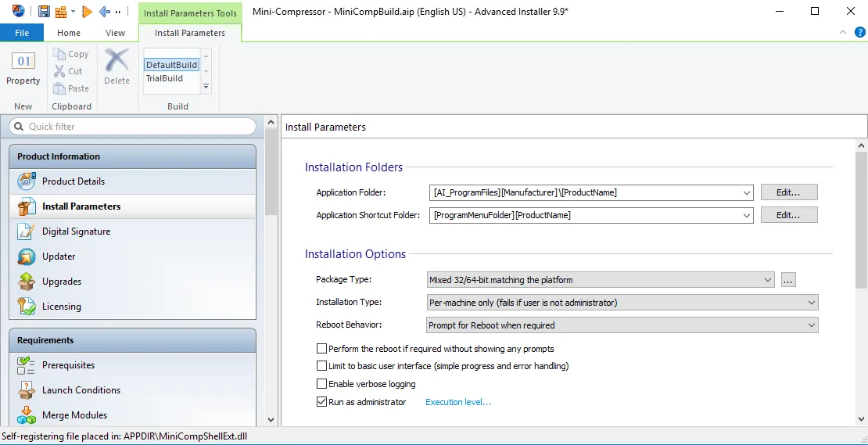Click the Paste icon in Clipboard group
This screenshot has height=445, width=868.
pyautogui.click(x=59, y=88)
